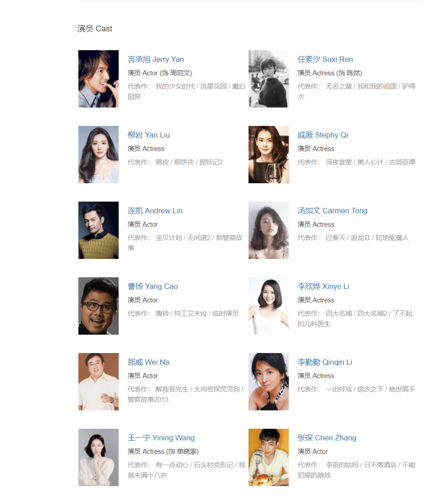Open Chen Zhang's profile link
437x504 pixels.
[x=327, y=438]
